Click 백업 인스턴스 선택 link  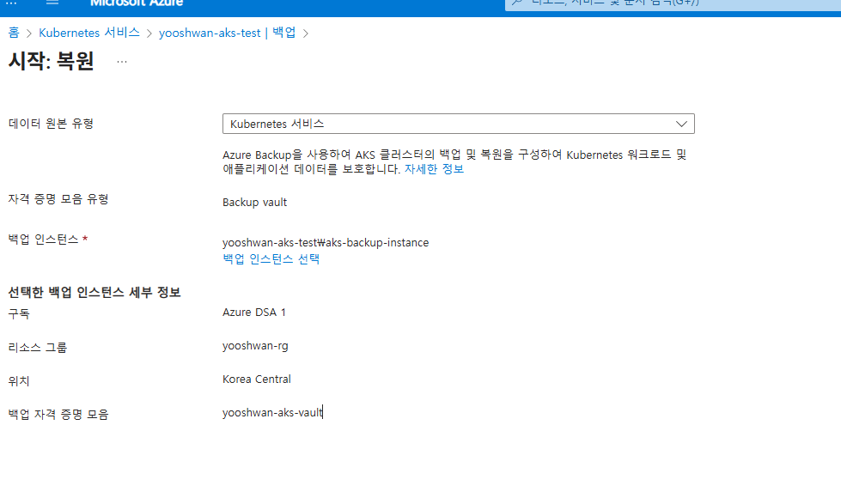[271, 259]
